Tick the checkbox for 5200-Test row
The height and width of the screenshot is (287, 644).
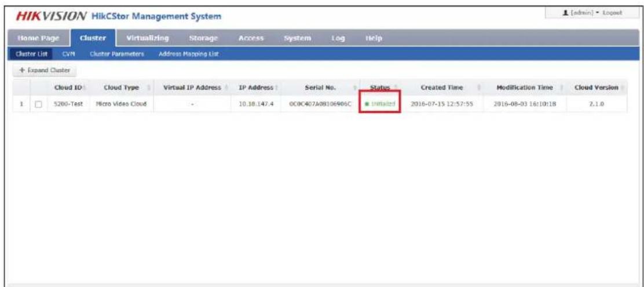coord(38,104)
